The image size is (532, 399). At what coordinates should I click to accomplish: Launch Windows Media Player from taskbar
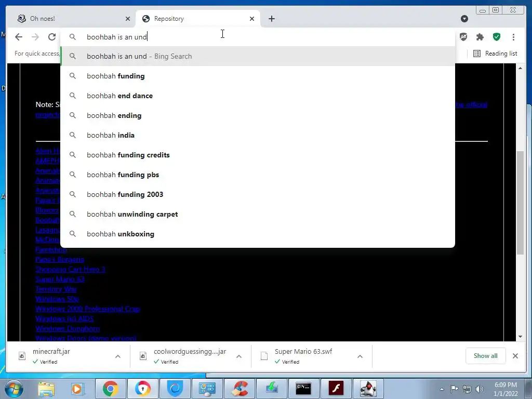tap(77, 389)
